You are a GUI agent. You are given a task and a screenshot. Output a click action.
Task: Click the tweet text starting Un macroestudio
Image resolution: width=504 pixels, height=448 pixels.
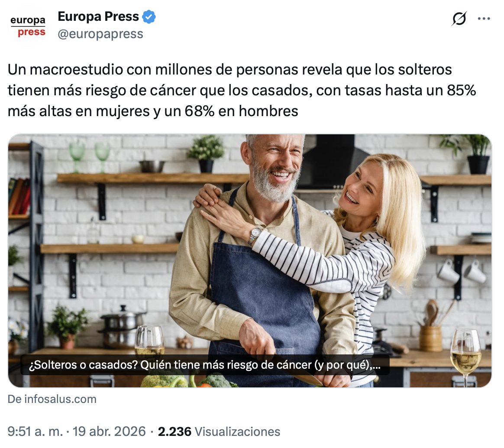242,91
